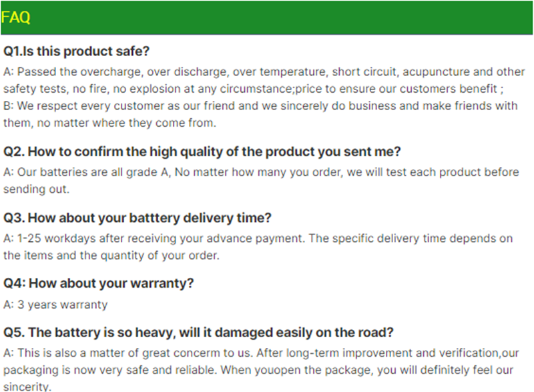Click the FAQ header title

click(x=15, y=17)
